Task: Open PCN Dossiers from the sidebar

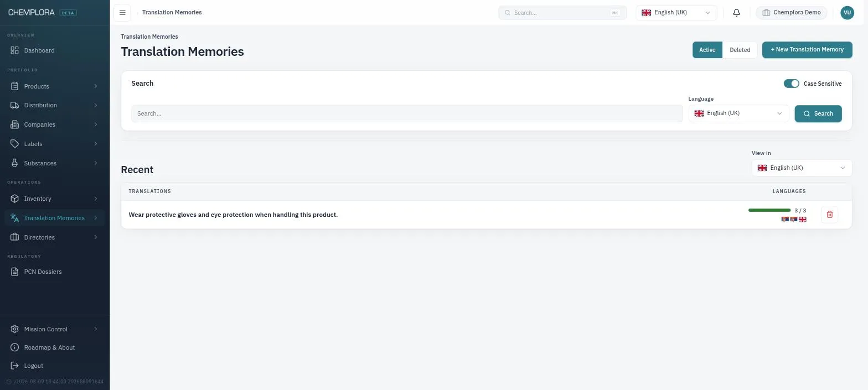Action: (55, 272)
